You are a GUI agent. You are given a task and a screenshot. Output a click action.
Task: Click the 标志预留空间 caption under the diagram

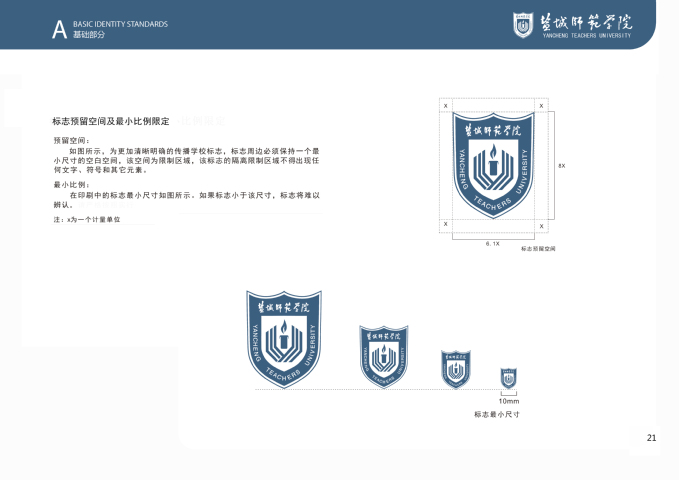[538, 248]
